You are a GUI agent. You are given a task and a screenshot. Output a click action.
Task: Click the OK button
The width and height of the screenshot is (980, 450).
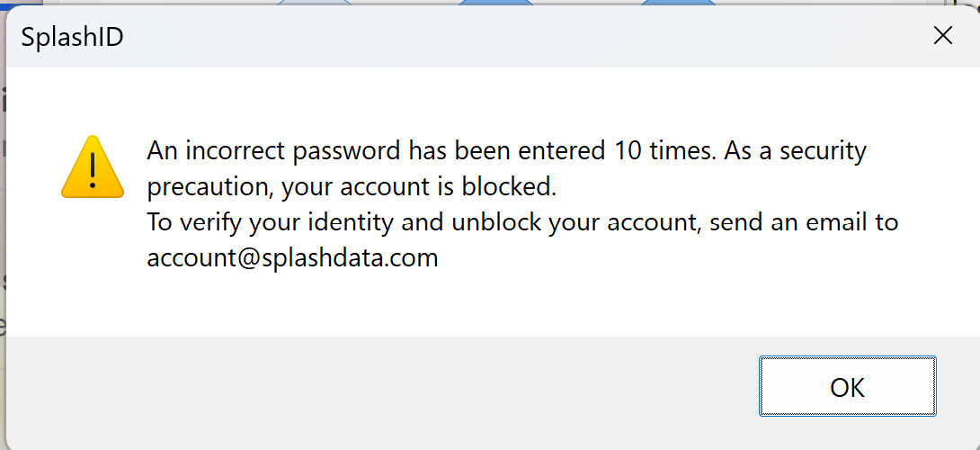coord(847,387)
